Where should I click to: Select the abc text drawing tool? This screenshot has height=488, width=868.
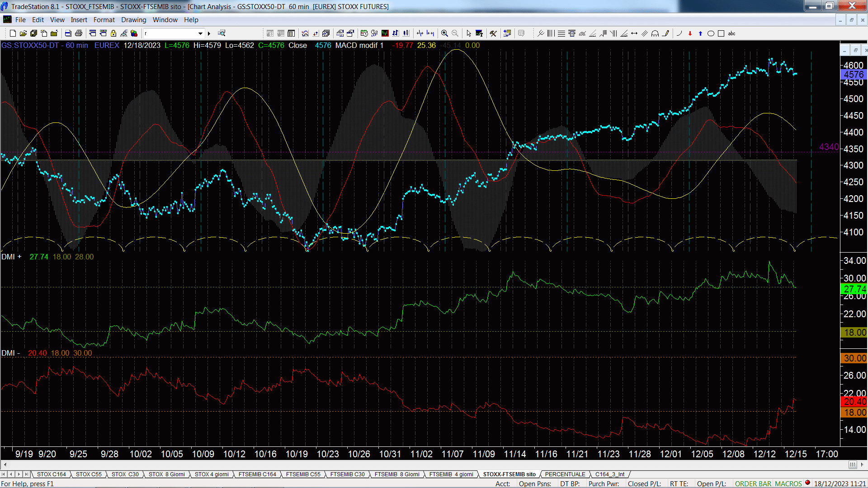[x=731, y=33]
